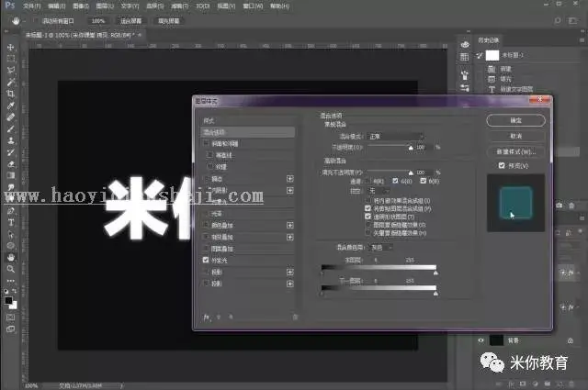This screenshot has width=588, height=390.
Task: Create new snapshot via History camera icon
Action: pos(560,206)
